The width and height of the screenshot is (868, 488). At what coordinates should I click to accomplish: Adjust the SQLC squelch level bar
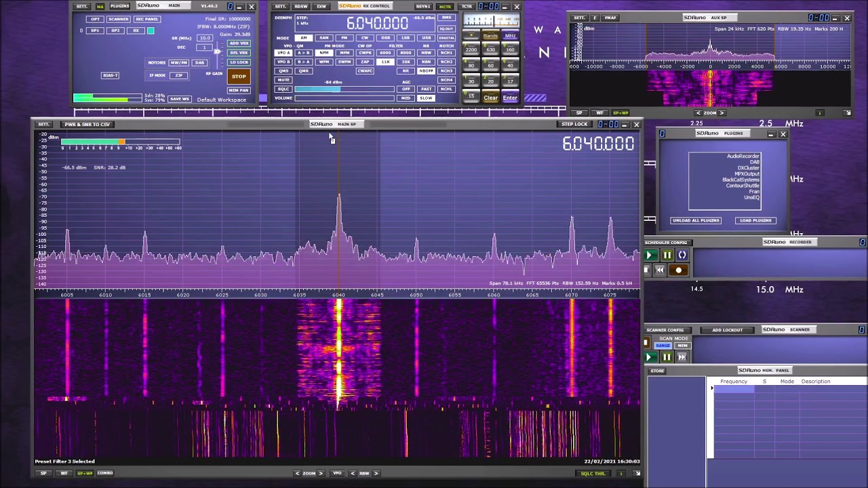[x=344, y=89]
